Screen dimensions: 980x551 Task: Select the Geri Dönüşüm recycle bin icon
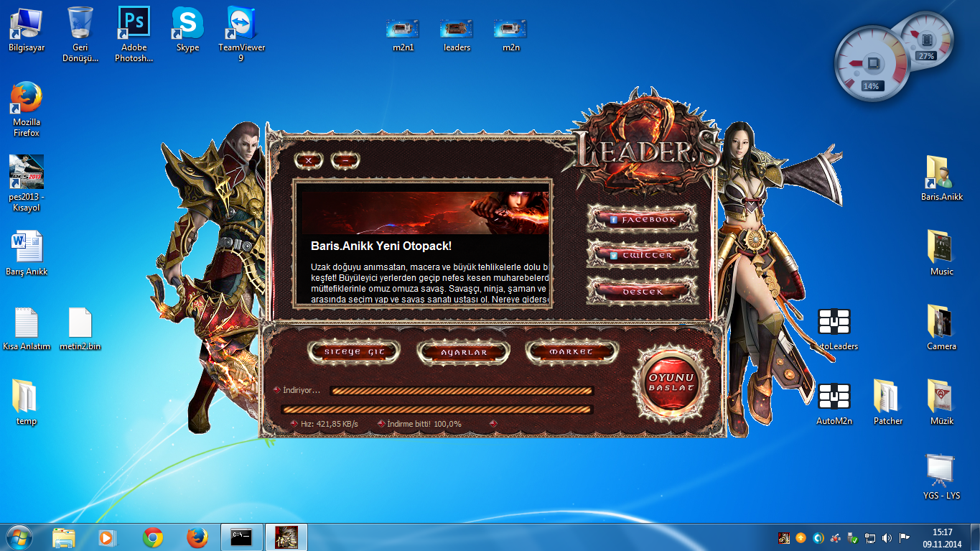[80, 34]
